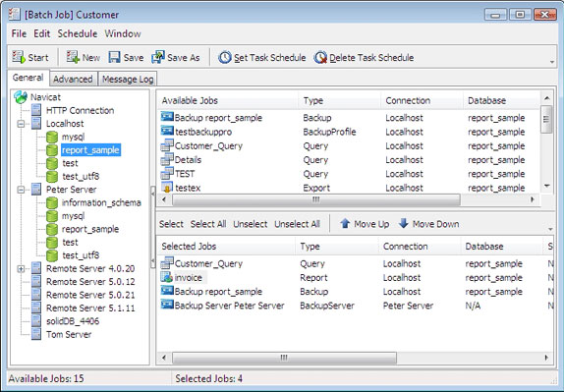The image size is (564, 392).
Task: Select Backup report_sample row in Selected Jobs
Action: [x=355, y=292]
